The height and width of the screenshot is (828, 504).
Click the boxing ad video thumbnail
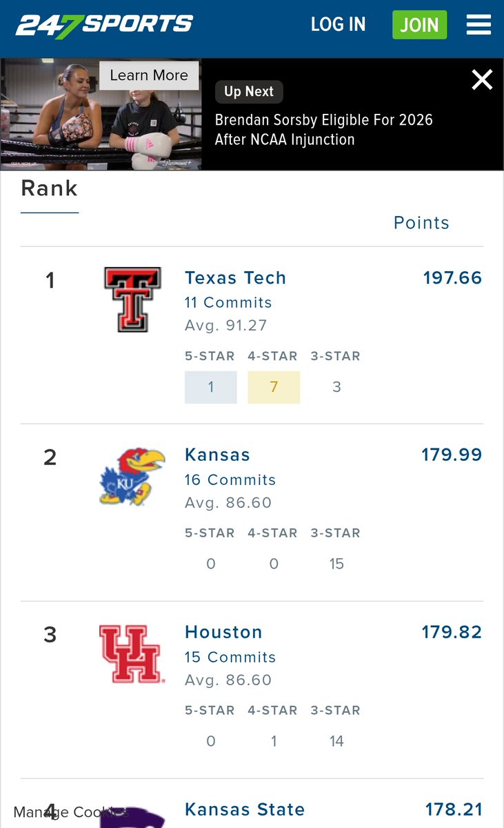click(101, 115)
